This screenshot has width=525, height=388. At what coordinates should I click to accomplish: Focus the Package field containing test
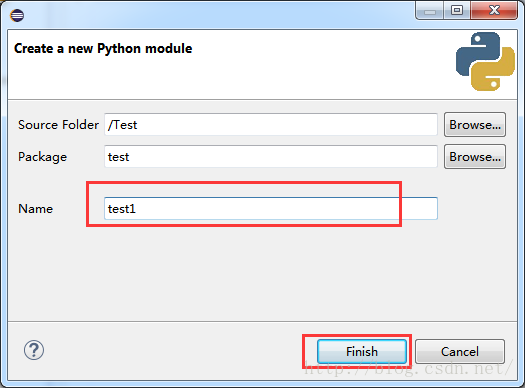(271, 157)
